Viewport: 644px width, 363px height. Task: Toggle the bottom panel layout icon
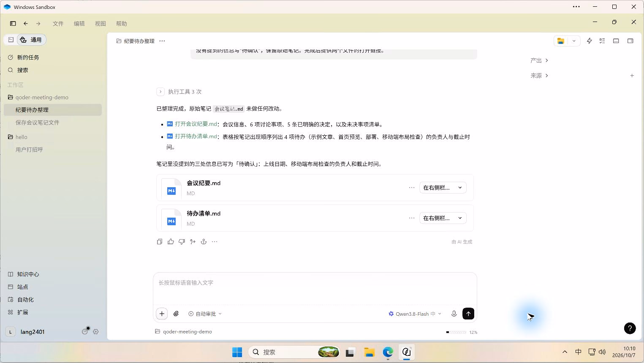click(616, 41)
